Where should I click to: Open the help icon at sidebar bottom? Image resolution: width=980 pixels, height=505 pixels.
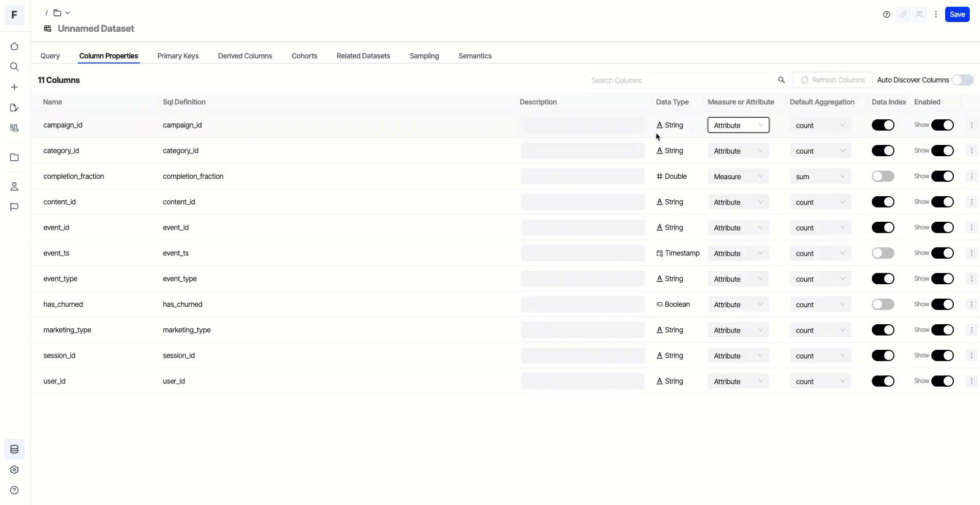14,490
